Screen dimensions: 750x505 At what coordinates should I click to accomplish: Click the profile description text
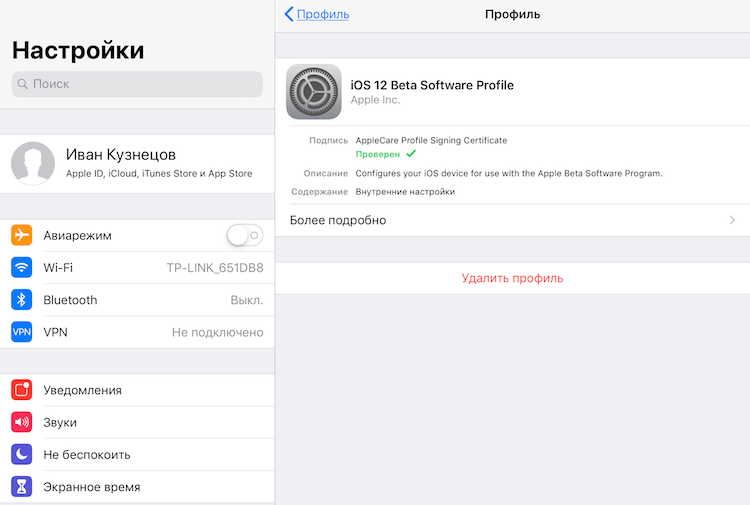click(509, 173)
